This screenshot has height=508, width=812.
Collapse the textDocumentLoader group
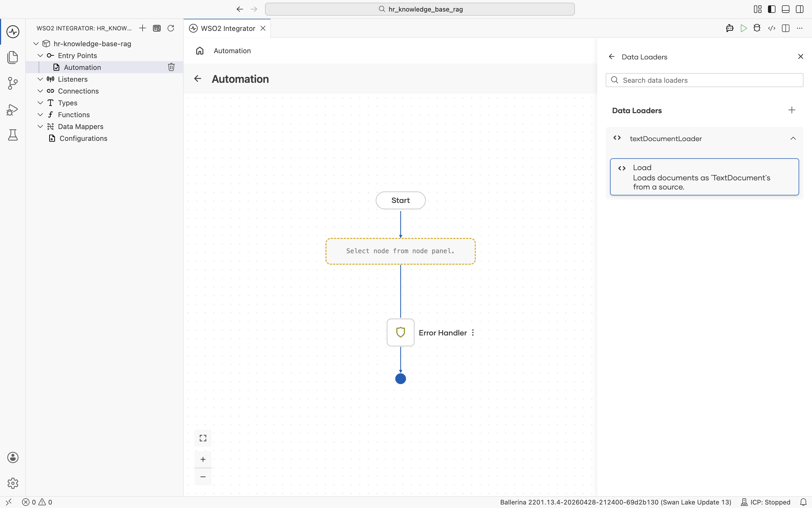pyautogui.click(x=793, y=138)
